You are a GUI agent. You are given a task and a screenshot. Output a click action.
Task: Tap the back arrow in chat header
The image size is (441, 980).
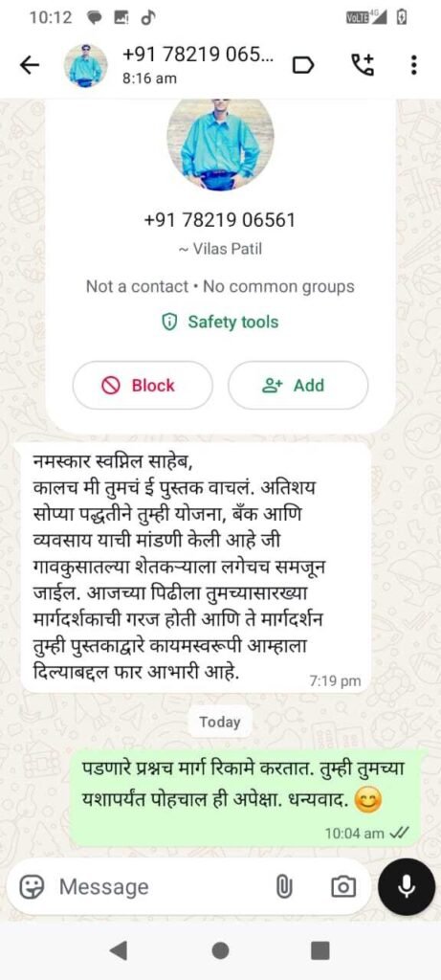pyautogui.click(x=30, y=65)
